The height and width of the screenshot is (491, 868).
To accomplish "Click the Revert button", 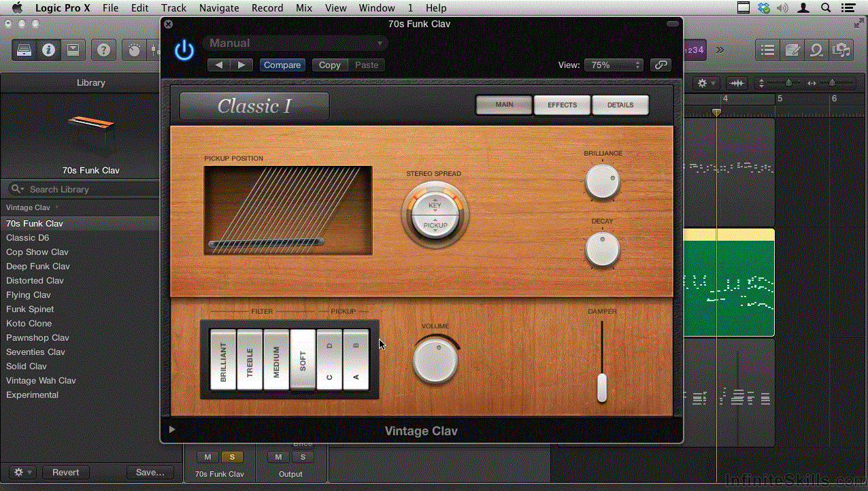I will point(66,472).
